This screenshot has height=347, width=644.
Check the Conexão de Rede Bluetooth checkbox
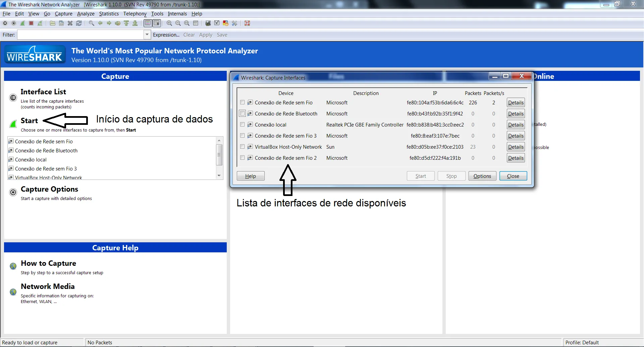(x=242, y=113)
